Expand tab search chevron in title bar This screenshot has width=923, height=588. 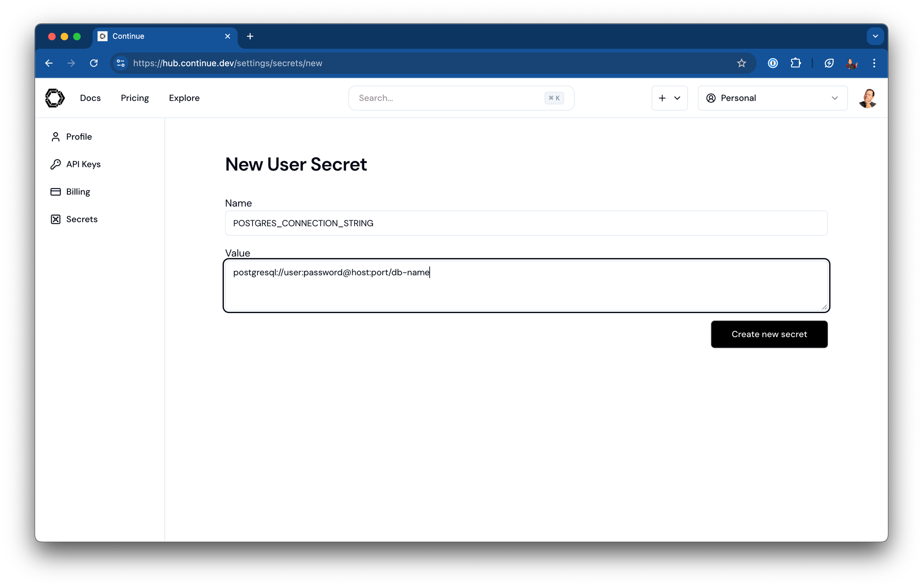875,36
